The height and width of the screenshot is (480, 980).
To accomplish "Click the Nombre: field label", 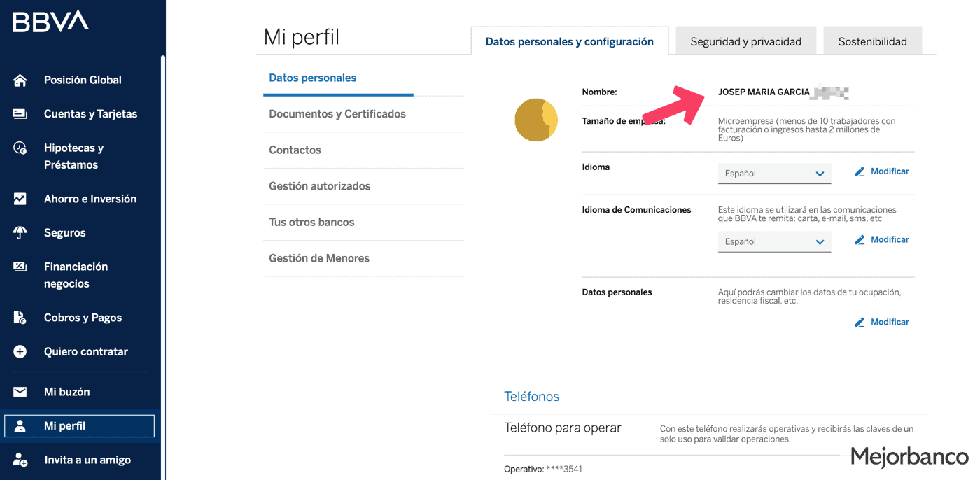I will tap(600, 92).
